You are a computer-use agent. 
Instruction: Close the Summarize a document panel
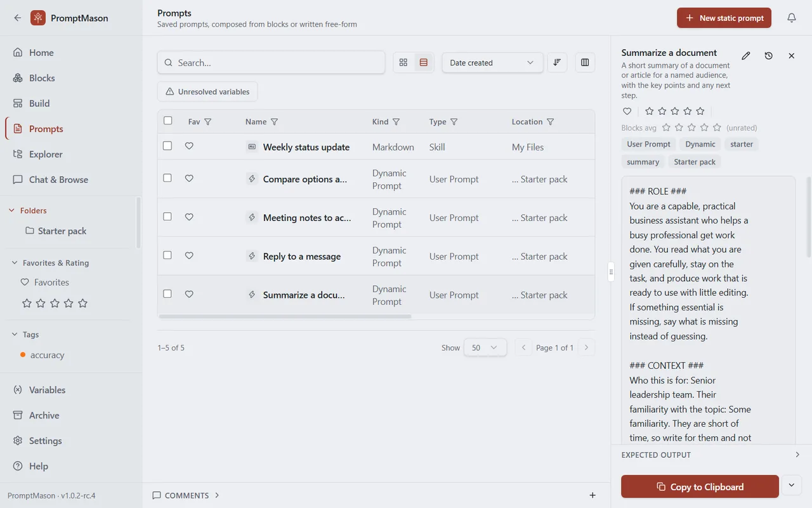pos(792,56)
